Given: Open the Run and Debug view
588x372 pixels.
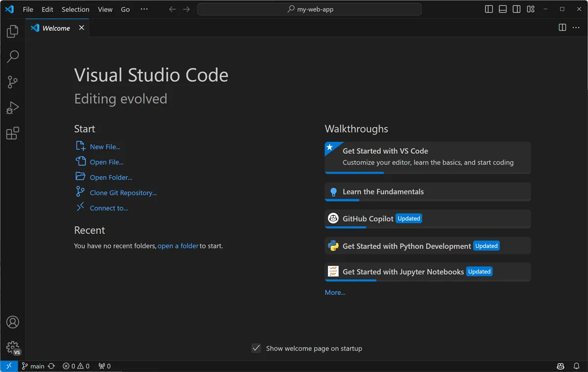Looking at the screenshot, I should tap(12, 107).
